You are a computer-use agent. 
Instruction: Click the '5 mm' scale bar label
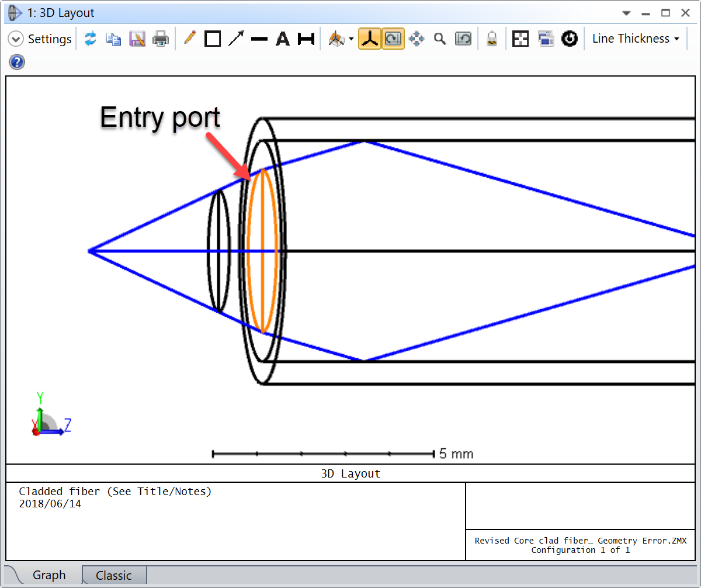[x=456, y=454]
